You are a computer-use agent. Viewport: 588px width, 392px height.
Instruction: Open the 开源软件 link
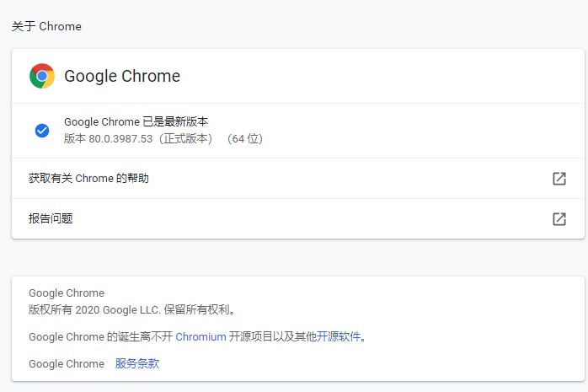339,336
